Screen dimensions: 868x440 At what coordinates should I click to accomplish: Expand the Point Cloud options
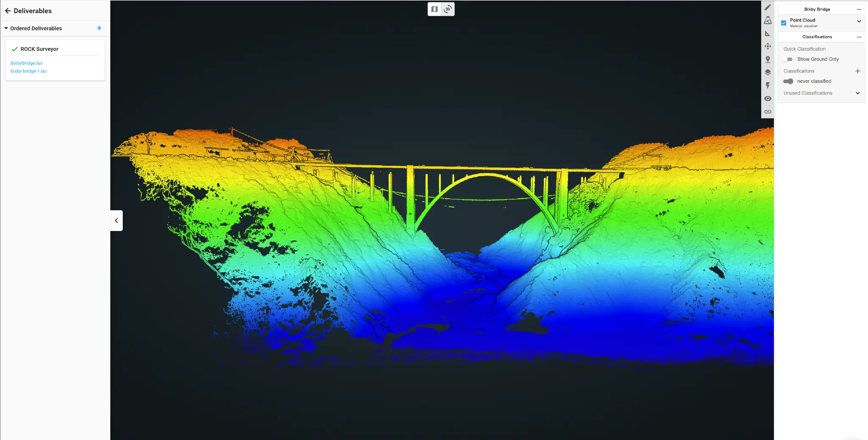[859, 21]
